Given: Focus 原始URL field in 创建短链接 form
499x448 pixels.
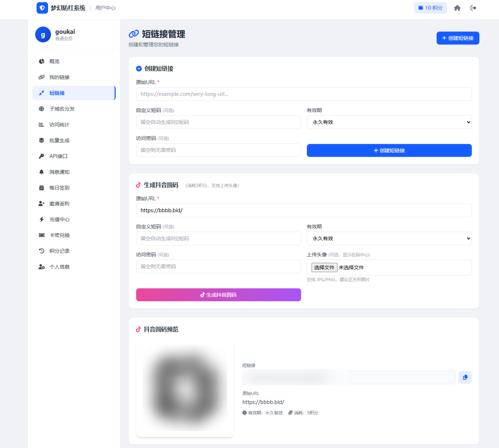Looking at the screenshot, I should (x=304, y=94).
